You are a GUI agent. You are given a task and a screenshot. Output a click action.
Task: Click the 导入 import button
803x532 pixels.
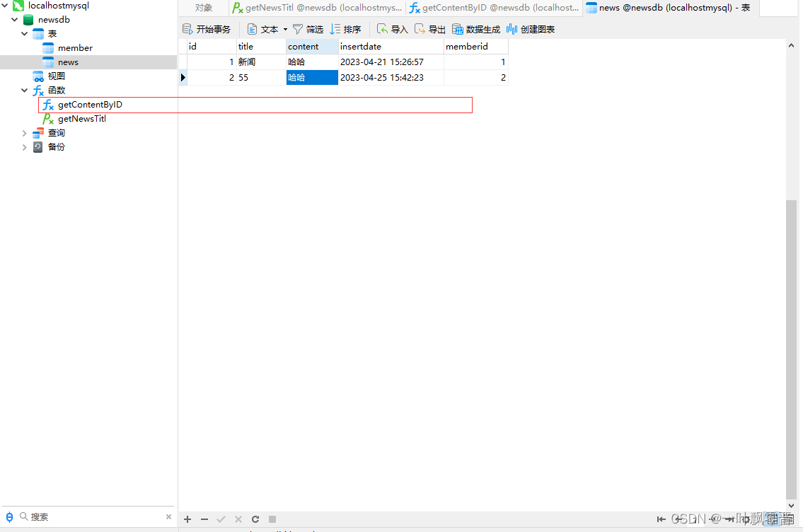[x=392, y=29]
